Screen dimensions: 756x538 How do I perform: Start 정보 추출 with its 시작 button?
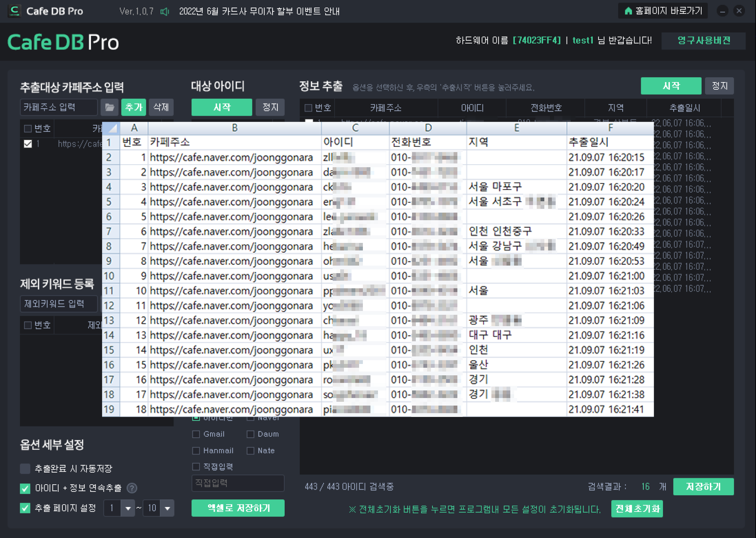point(671,86)
